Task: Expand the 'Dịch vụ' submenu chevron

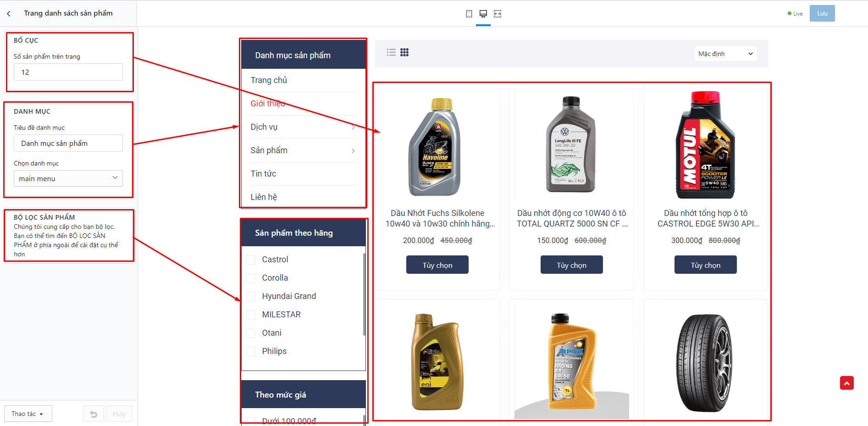Action: (353, 127)
